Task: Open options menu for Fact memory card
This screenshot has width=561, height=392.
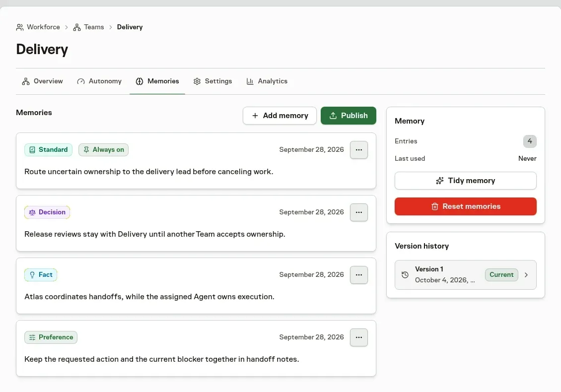Action: point(359,275)
